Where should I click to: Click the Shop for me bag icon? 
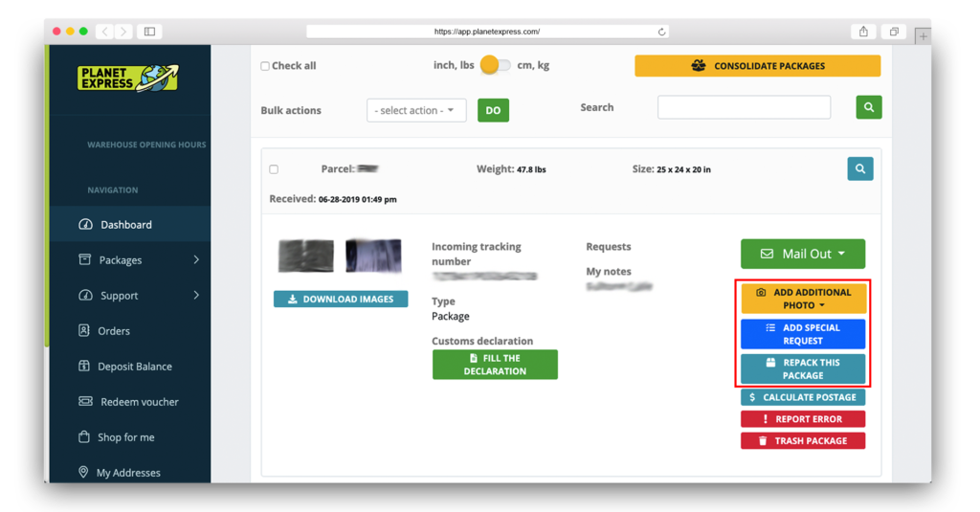[x=84, y=436]
